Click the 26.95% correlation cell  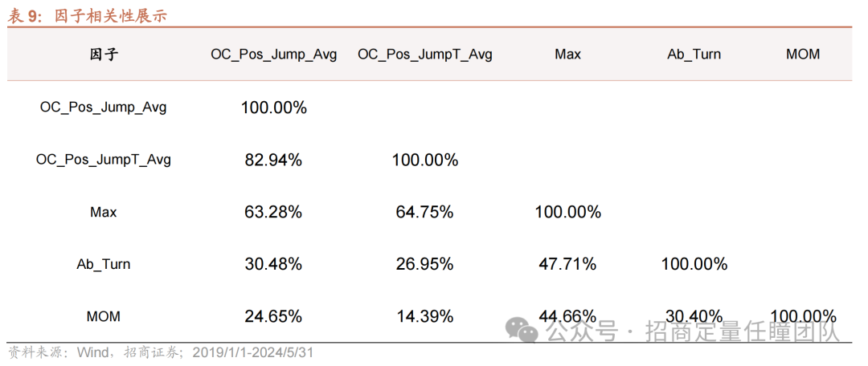click(424, 264)
